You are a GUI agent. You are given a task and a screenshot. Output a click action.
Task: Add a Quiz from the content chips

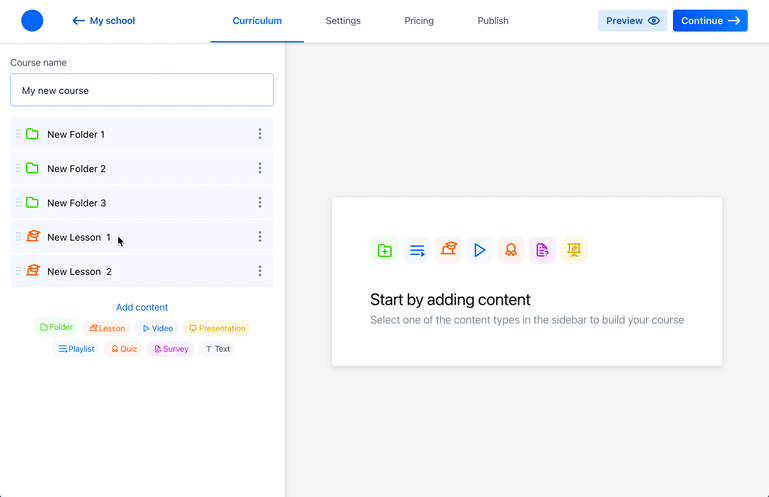[124, 349]
